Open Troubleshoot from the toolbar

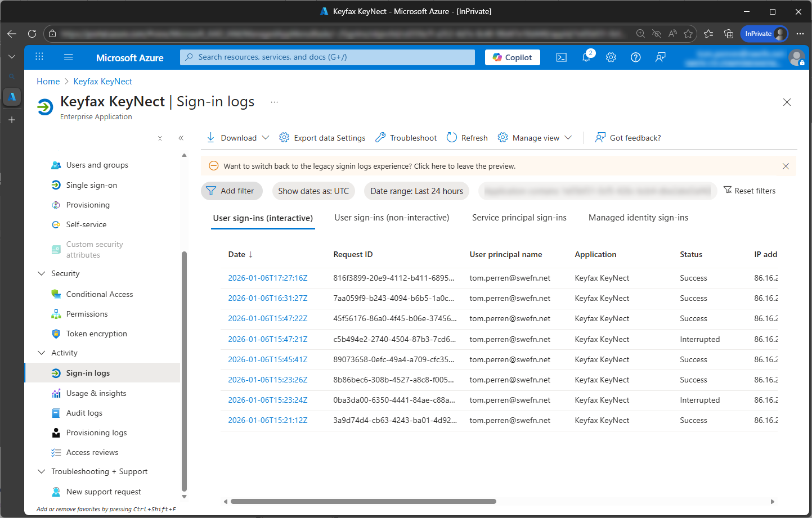(406, 138)
